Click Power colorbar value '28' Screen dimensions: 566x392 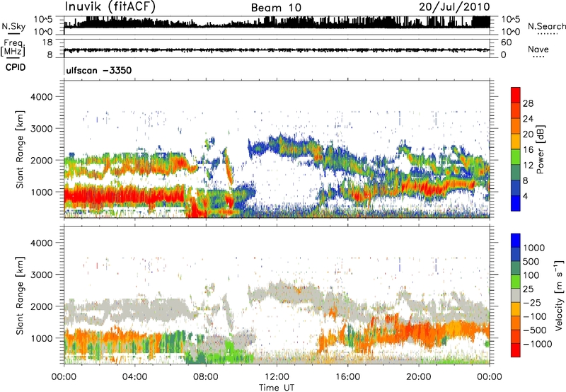pyautogui.click(x=528, y=103)
